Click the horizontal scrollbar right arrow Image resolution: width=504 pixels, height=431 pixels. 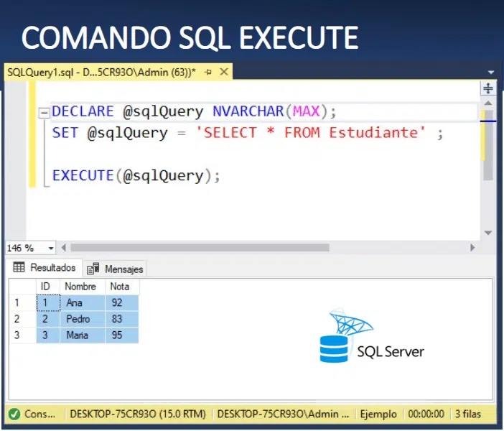(472, 247)
